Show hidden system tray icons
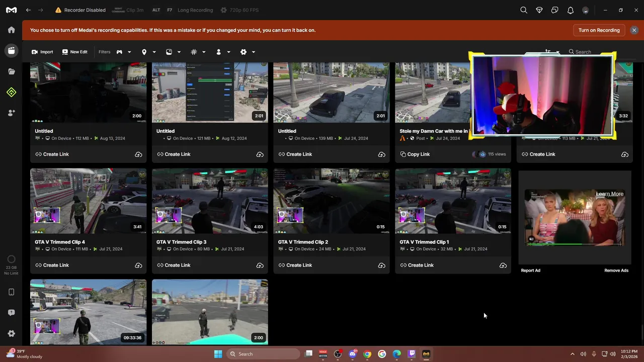 coord(572,354)
